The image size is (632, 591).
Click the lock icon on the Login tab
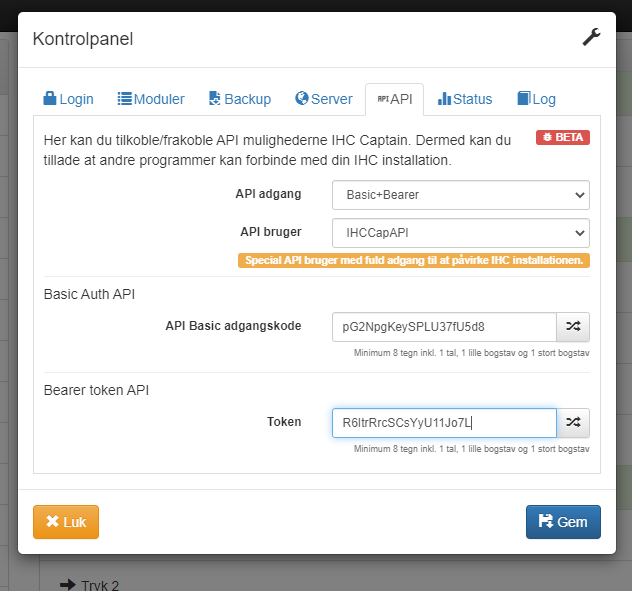pos(50,98)
